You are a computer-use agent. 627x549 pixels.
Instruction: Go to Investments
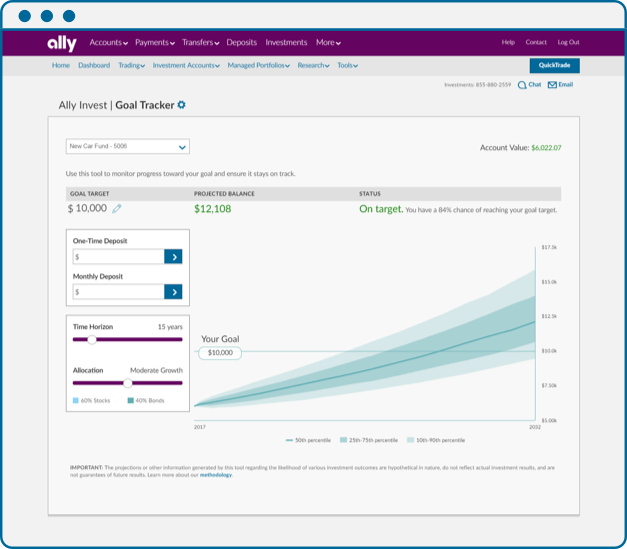click(x=286, y=42)
